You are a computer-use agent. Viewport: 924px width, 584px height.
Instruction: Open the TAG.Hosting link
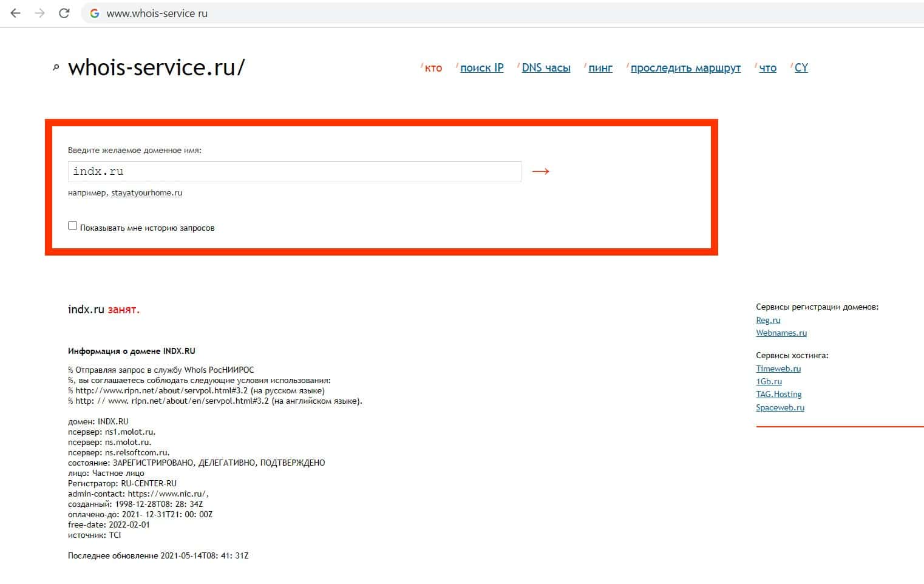point(779,395)
